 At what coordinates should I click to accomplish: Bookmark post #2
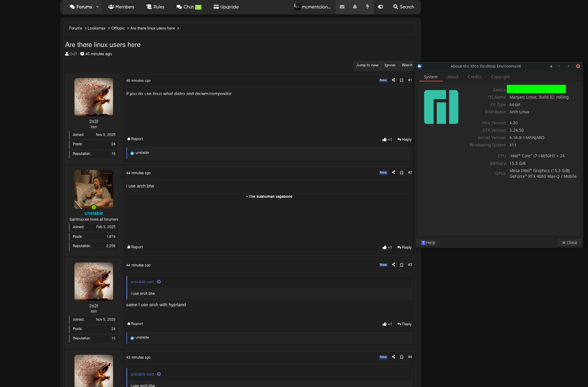coord(402,173)
